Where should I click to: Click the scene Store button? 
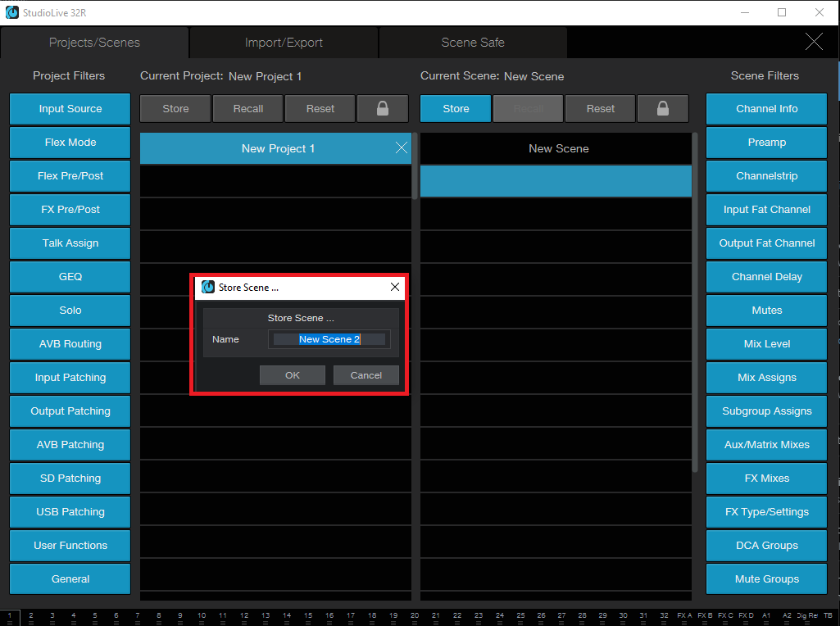(x=456, y=109)
